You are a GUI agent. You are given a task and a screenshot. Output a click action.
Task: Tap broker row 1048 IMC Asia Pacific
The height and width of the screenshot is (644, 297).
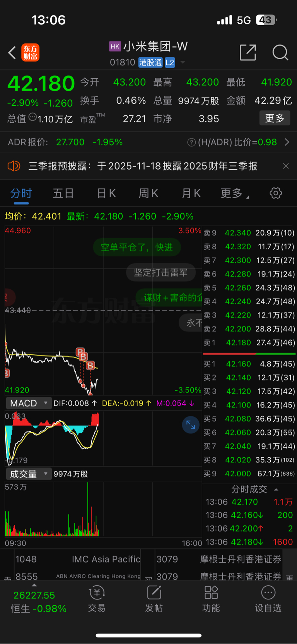[78, 559]
